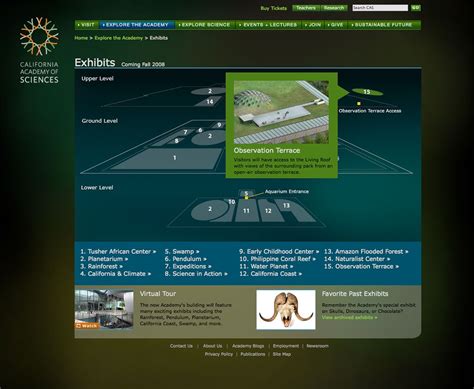This screenshot has height=389, width=474.
Task: Open Academy Blogs footer link
Action: 248,346
